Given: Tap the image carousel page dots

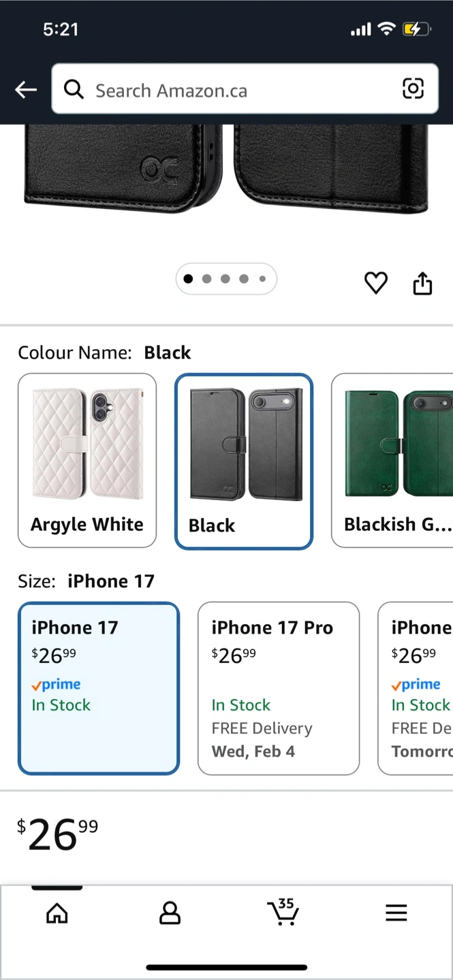Looking at the screenshot, I should pos(226,278).
